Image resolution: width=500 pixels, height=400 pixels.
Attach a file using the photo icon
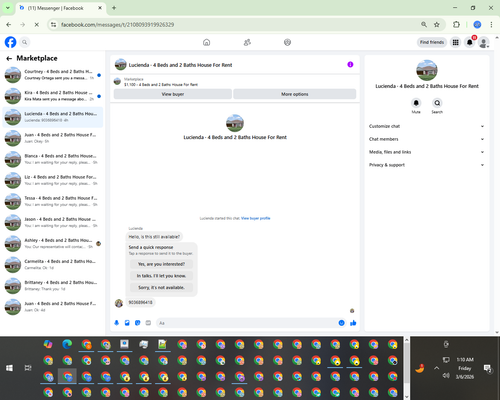coord(127,323)
